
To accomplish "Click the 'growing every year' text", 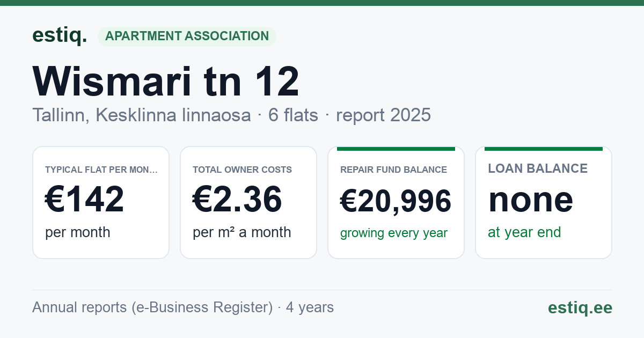I will tap(394, 233).
